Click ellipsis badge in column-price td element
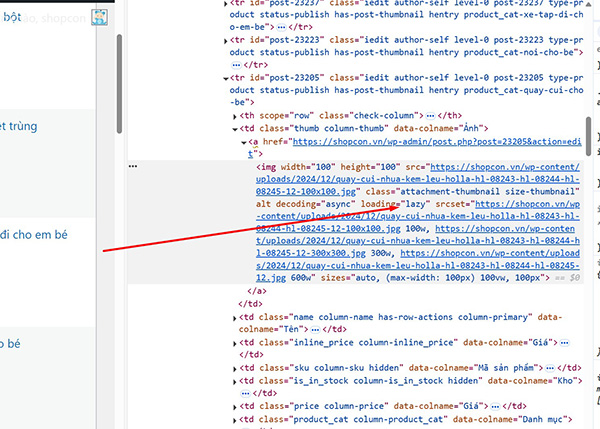 click(x=495, y=406)
